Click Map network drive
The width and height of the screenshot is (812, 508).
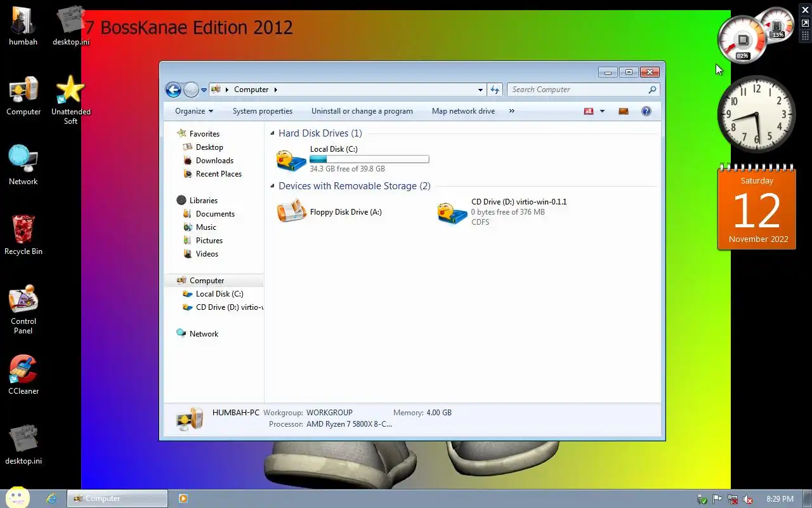pos(463,111)
